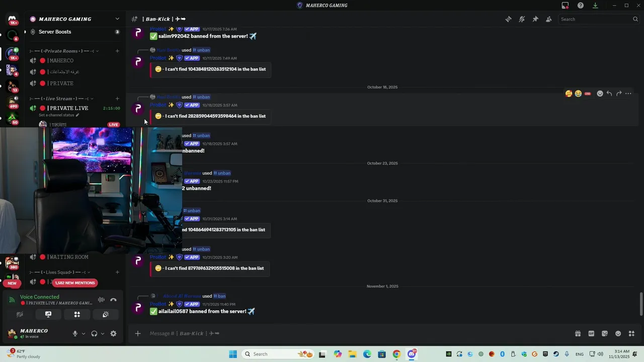The width and height of the screenshot is (644, 362).
Task: Open the MAHERCO GAMING server dropdown
Action: pos(75,19)
